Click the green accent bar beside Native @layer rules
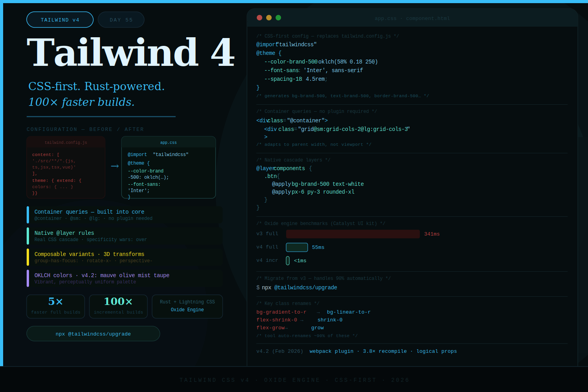588x392 pixels. 28,236
